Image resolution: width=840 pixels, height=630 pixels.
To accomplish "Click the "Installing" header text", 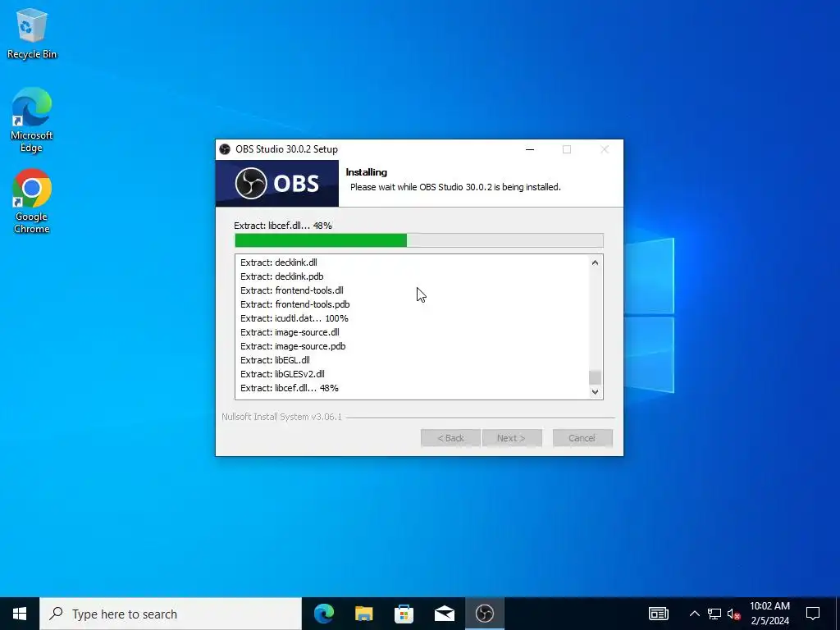I will [x=367, y=172].
